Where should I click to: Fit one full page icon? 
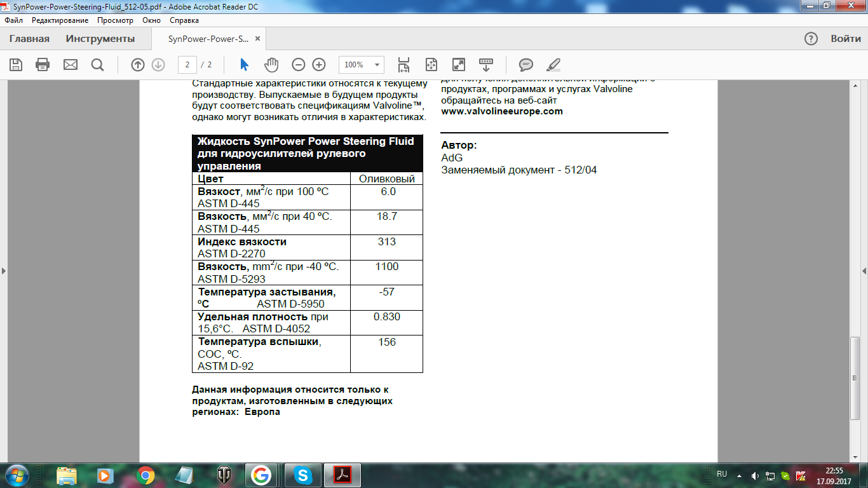431,65
